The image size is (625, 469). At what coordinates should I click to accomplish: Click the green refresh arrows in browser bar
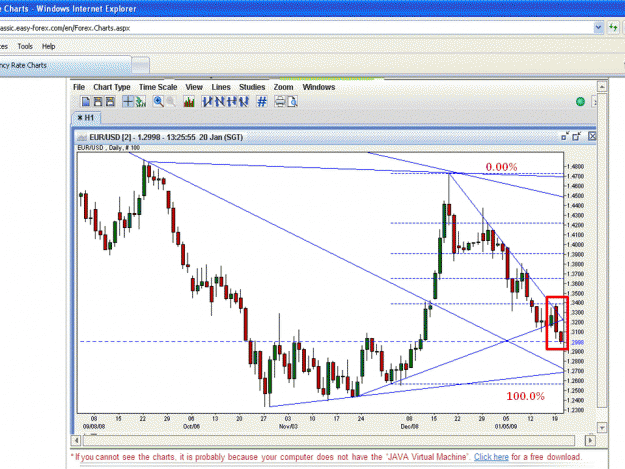613,27
